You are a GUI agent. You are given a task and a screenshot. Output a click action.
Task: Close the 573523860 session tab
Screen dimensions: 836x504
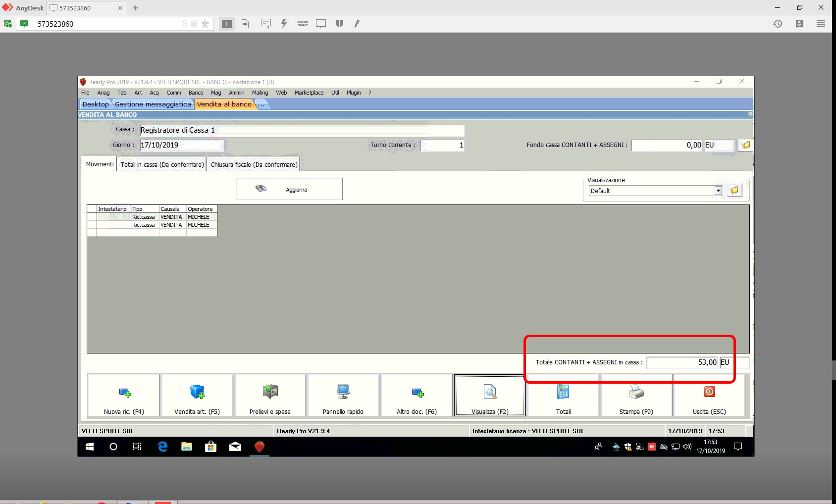coord(120,8)
